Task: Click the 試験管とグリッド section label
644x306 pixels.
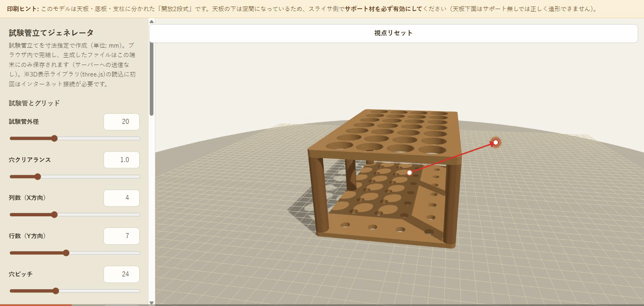Action: pyautogui.click(x=34, y=103)
